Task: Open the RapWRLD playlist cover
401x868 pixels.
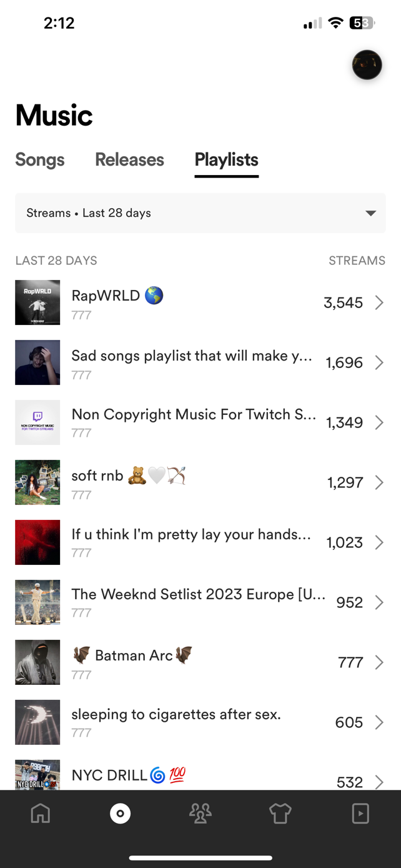Action: pyautogui.click(x=37, y=302)
